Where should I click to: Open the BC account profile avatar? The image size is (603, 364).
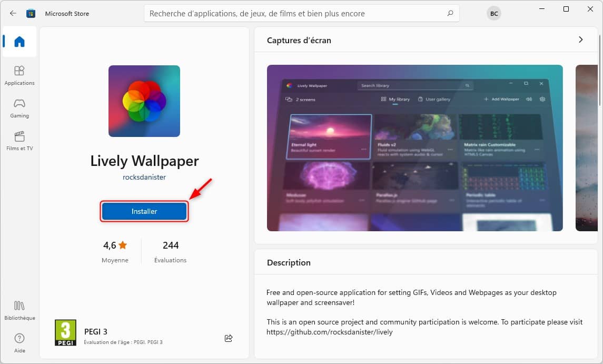tap(494, 14)
